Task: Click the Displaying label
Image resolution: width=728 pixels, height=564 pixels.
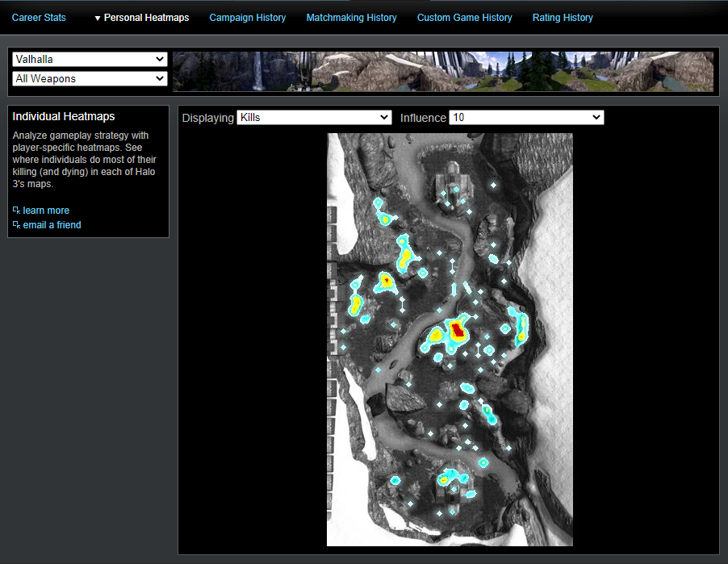Action: point(207,118)
